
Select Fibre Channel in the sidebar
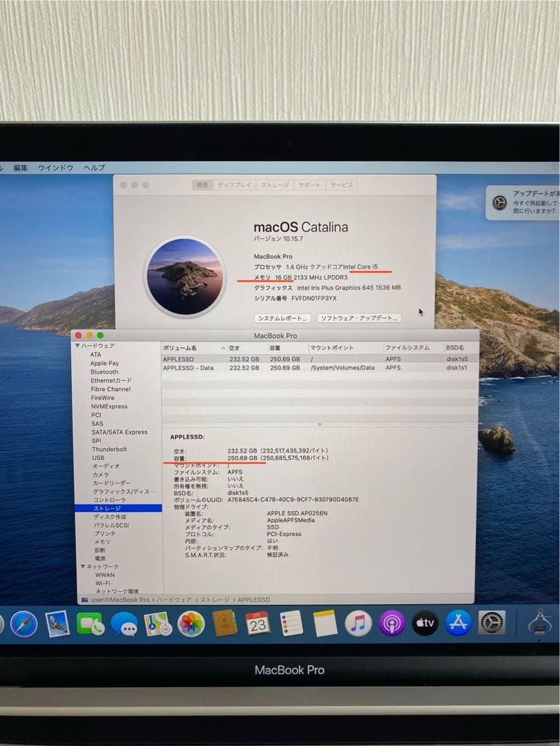click(x=110, y=389)
